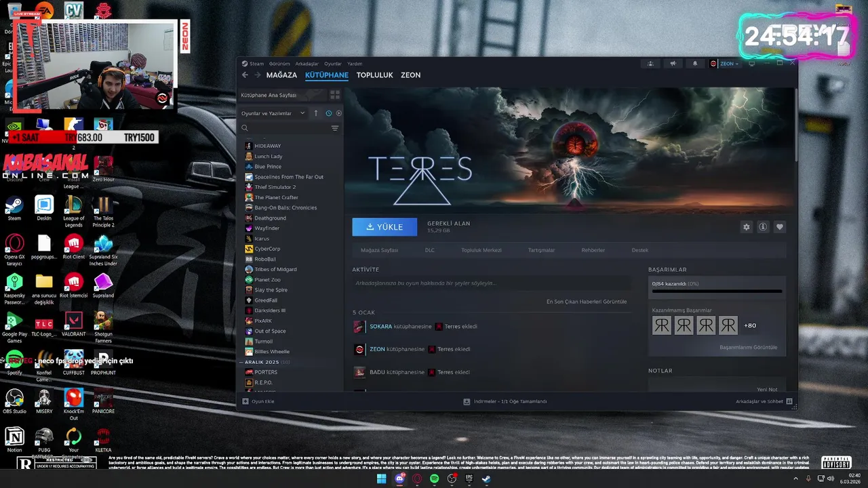Click the Windows Start button on taskbar

coord(381,479)
